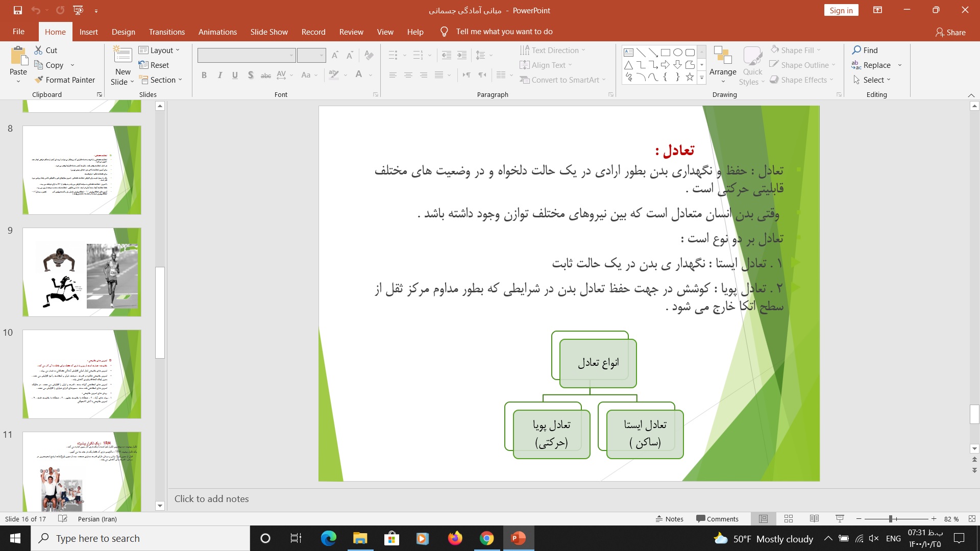Select the Oval shape in the shapes gallery
This screenshot has height=551, width=980.
(x=678, y=52)
